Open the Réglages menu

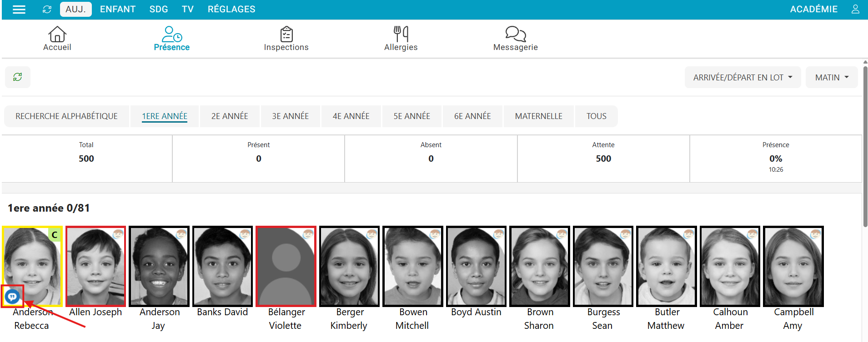231,10
